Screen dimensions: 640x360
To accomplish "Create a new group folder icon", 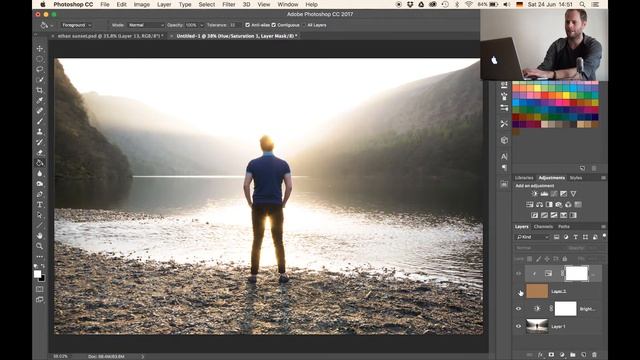I will tap(573, 355).
